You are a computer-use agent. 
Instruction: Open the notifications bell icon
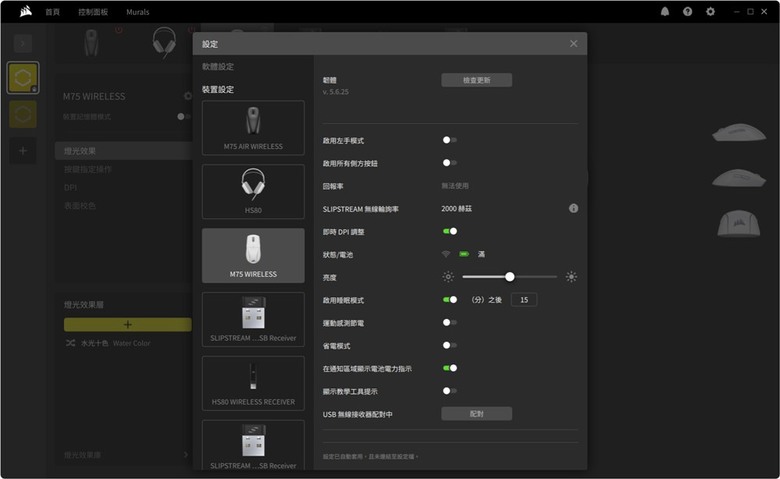tap(665, 11)
